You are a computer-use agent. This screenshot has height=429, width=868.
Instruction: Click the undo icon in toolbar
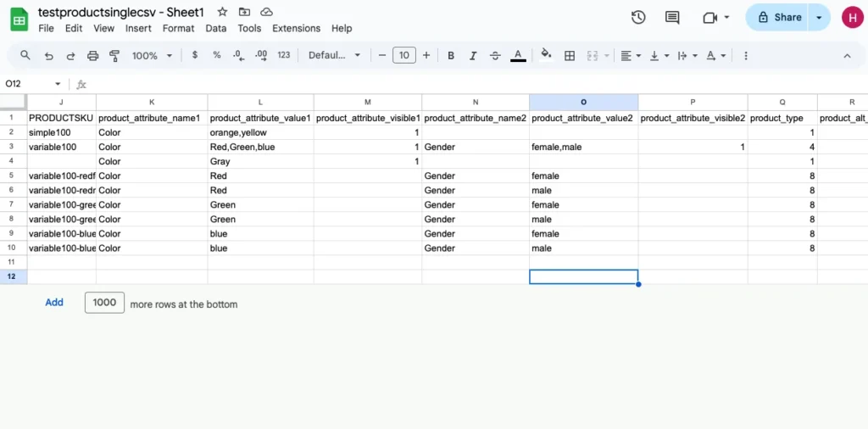coord(48,56)
